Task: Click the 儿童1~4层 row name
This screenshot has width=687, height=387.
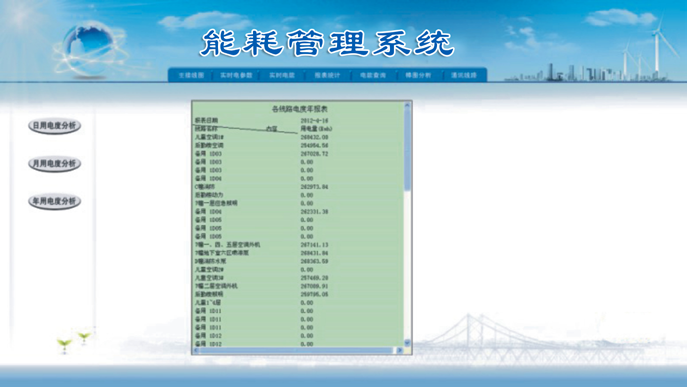Action: click(208, 303)
